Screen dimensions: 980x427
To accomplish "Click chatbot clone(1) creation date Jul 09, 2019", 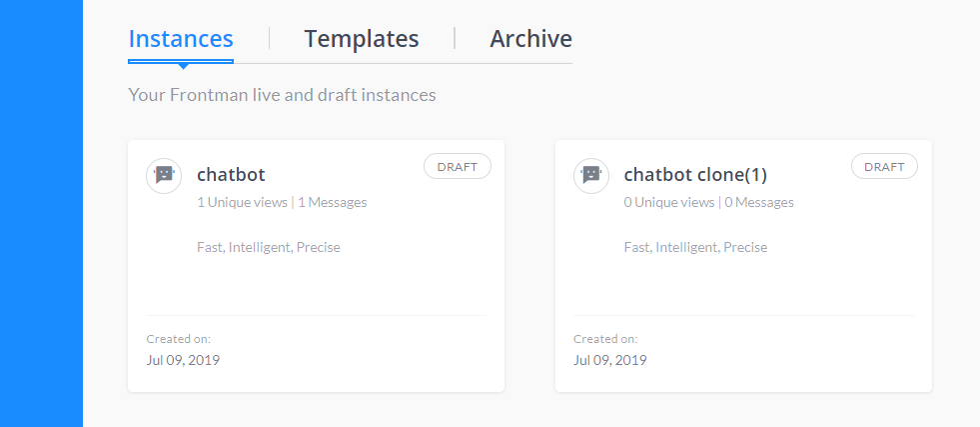I will coord(610,361).
